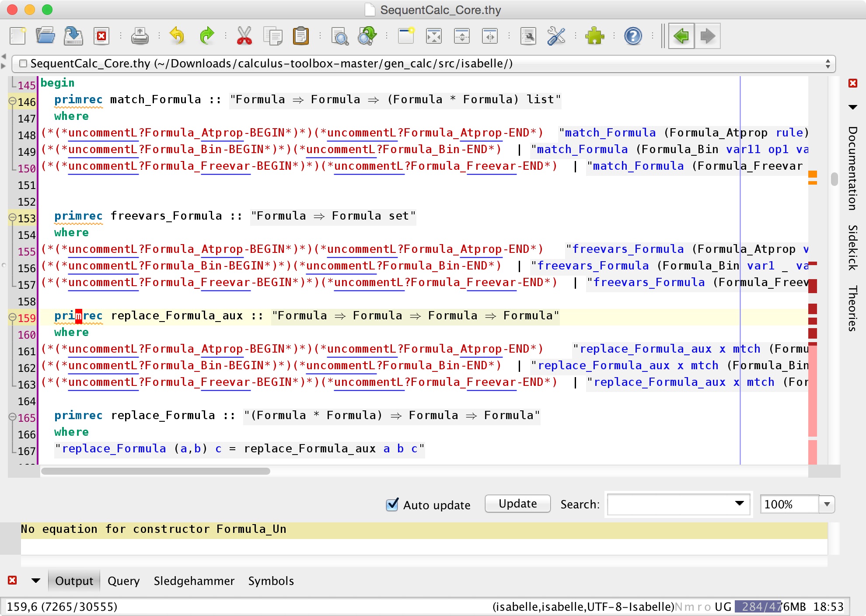This screenshot has height=616, width=866.
Task: Click the Update button
Action: [517, 503]
